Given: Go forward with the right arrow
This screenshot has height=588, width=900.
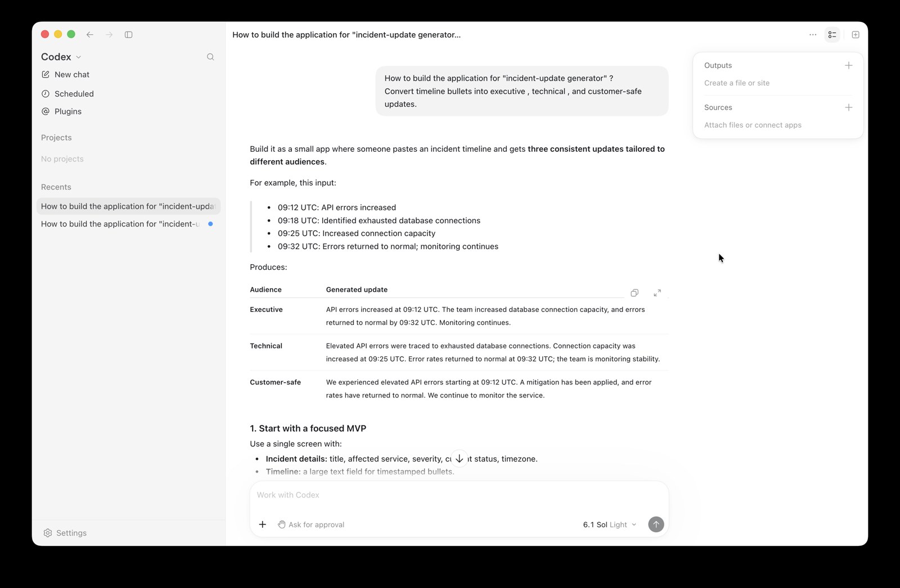Looking at the screenshot, I should 109,35.
